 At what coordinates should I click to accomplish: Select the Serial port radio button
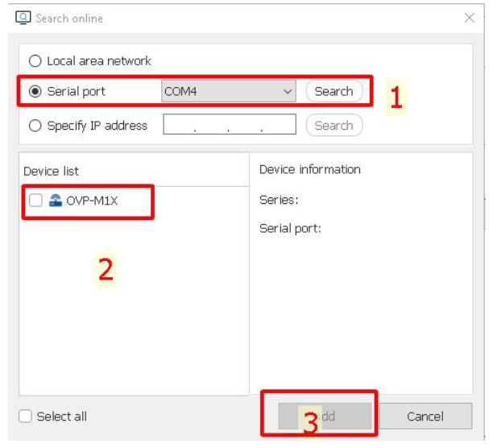35,92
